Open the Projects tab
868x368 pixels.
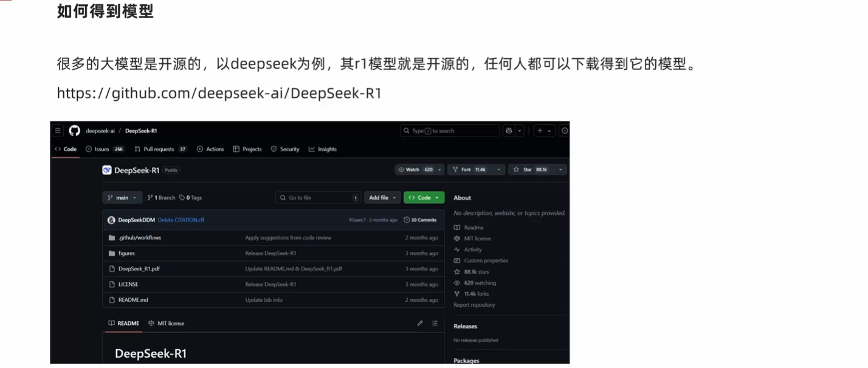pos(247,149)
